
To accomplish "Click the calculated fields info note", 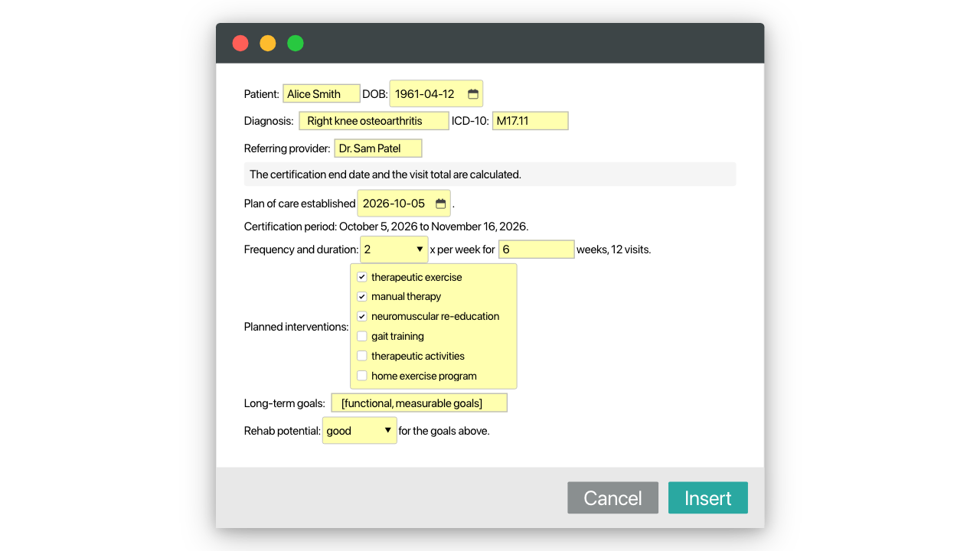I will pos(490,174).
